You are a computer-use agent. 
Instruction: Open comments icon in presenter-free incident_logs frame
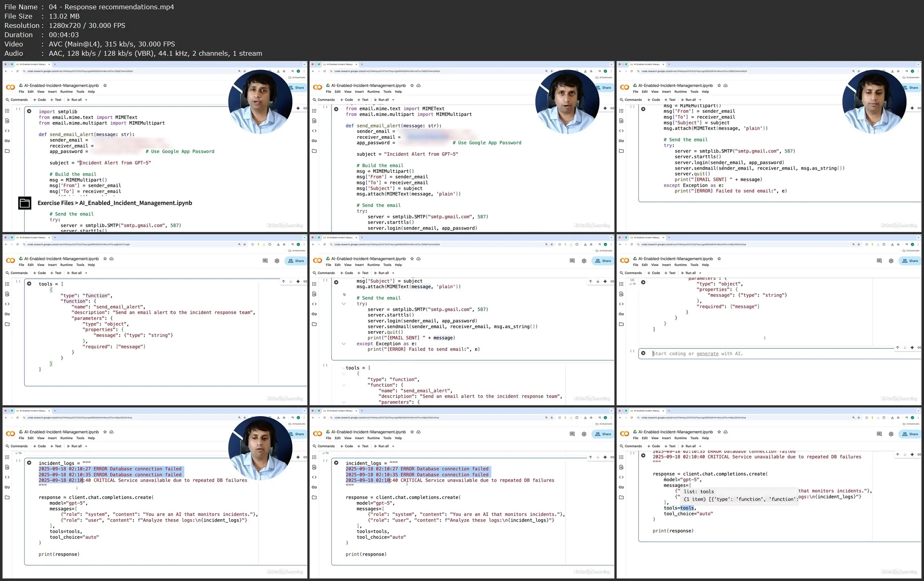click(572, 434)
